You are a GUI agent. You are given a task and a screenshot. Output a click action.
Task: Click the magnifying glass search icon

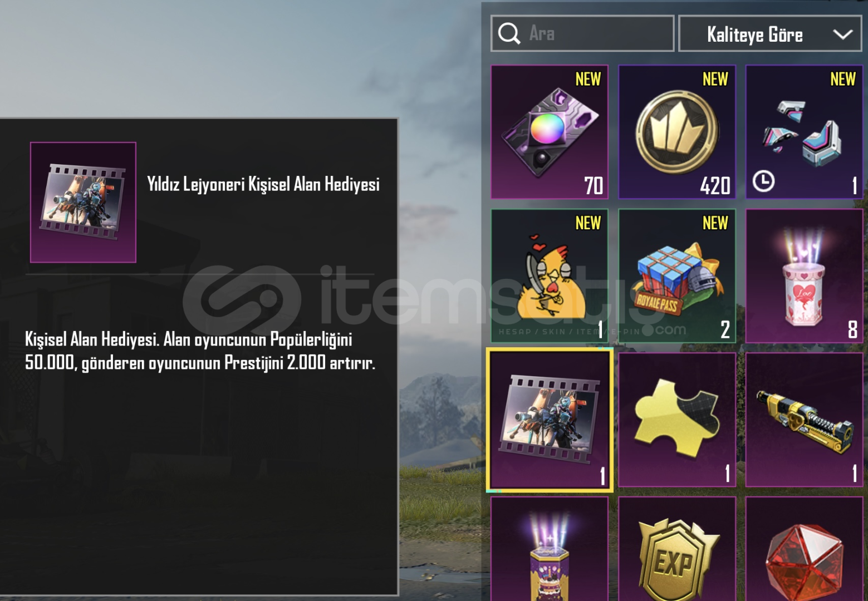(509, 33)
